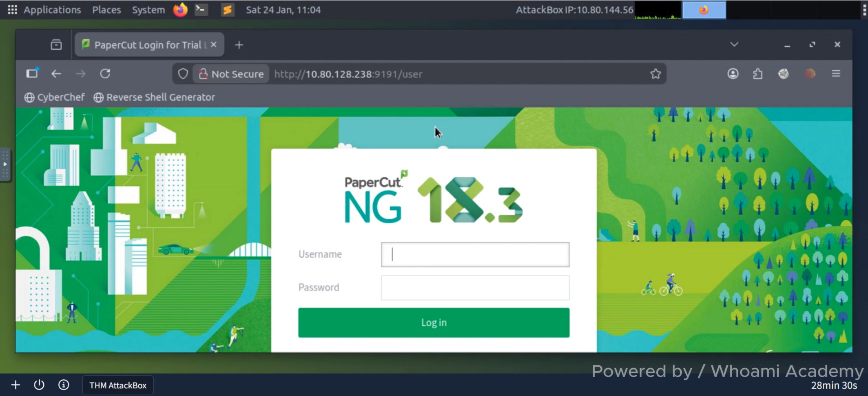The width and height of the screenshot is (868, 396).
Task: Expand the list all tabs chevron
Action: 734,44
